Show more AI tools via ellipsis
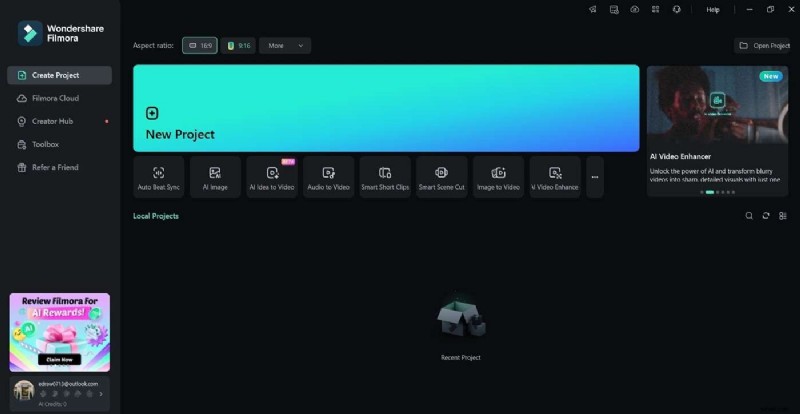Screen dimensions: 800x414 (x=595, y=177)
